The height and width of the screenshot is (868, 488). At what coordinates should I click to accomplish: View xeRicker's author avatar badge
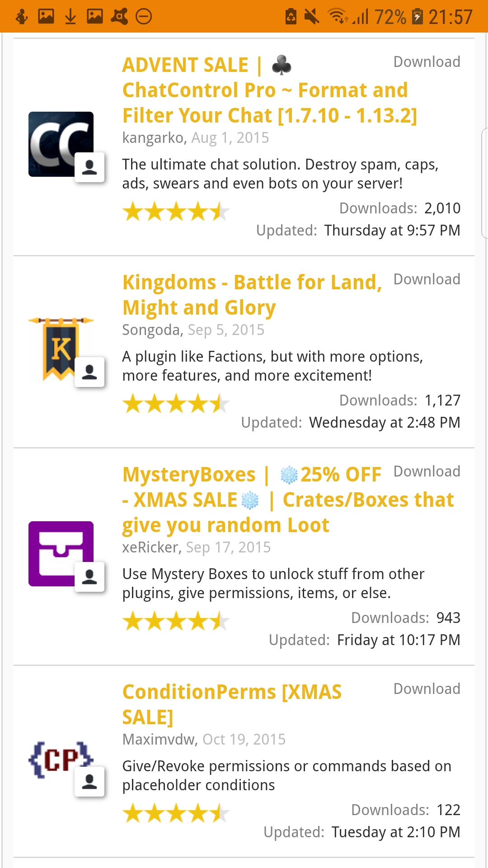pos(89,577)
